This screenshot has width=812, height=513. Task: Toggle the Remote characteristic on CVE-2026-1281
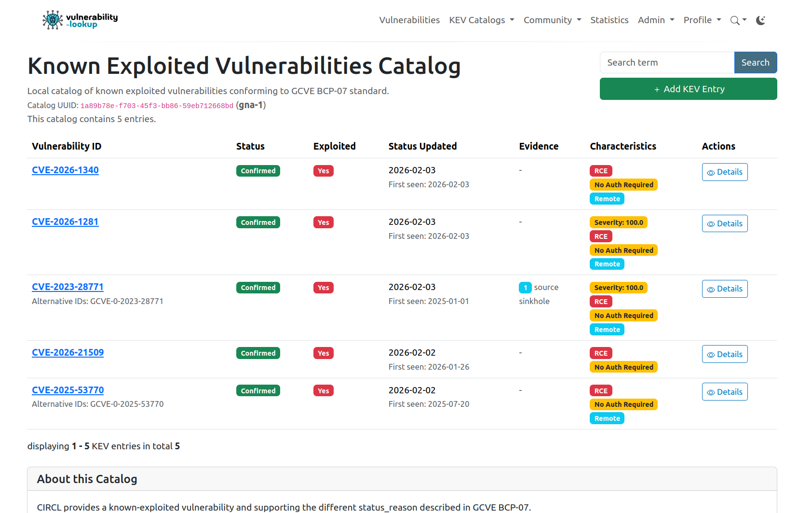click(607, 264)
